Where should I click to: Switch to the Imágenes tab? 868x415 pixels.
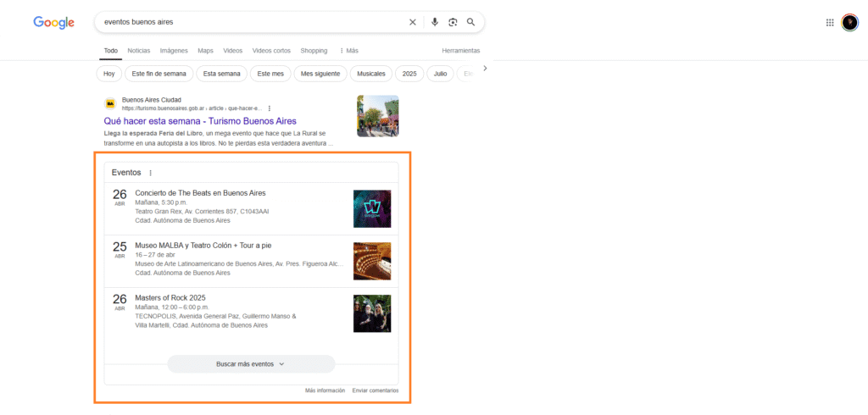coord(174,51)
